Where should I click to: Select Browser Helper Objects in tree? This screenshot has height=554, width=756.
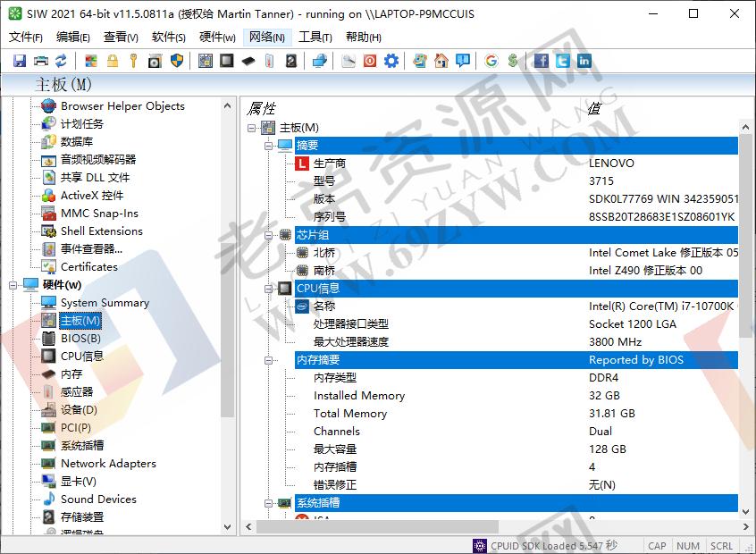(122, 106)
